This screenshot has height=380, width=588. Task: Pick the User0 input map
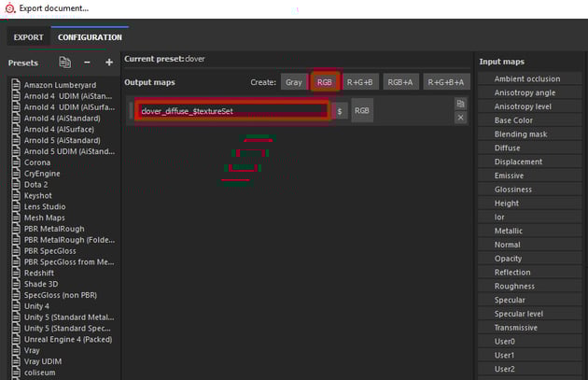529,342
